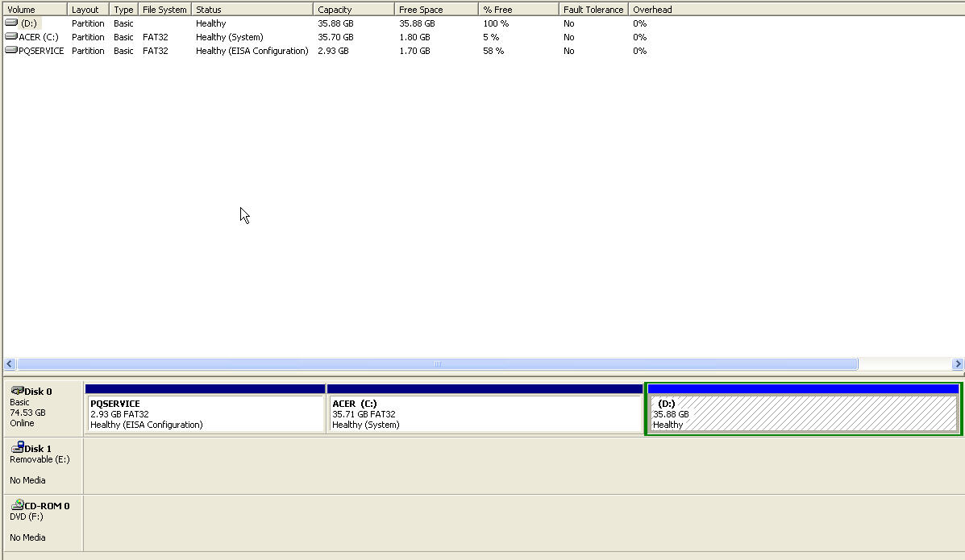Click the right arrow of horizontal scrollbar

(x=958, y=363)
